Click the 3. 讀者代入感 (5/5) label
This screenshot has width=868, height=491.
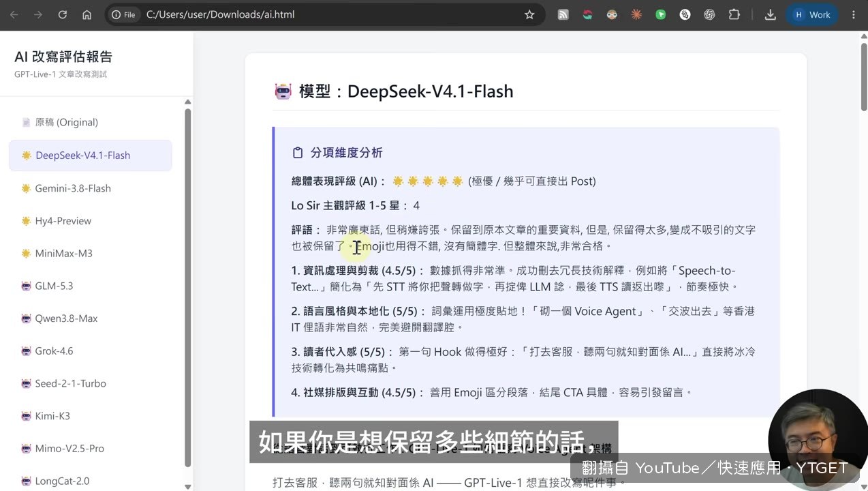coord(343,352)
